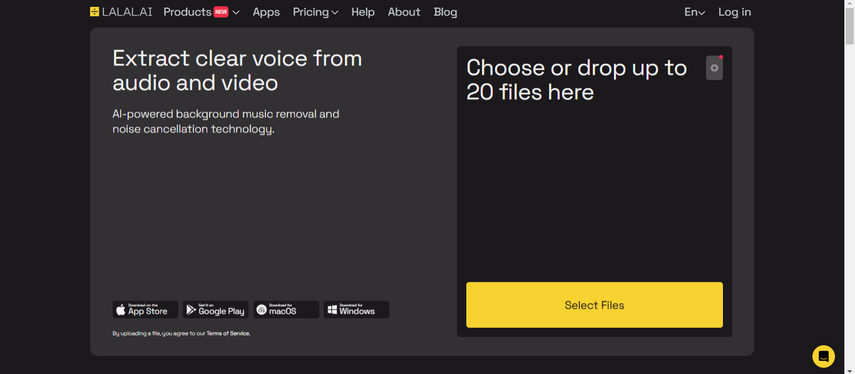Click the NEW badge beside Products
The height and width of the screenshot is (374, 855).
221,12
